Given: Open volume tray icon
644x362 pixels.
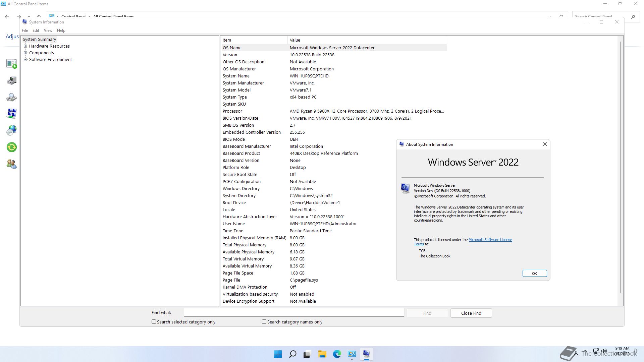Looking at the screenshot, I should click(604, 351).
